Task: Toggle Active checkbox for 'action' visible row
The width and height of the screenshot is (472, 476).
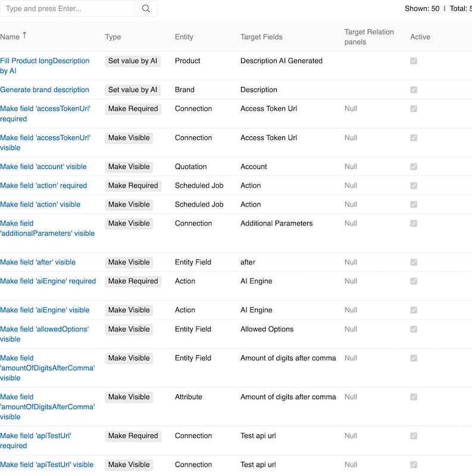Action: click(414, 204)
